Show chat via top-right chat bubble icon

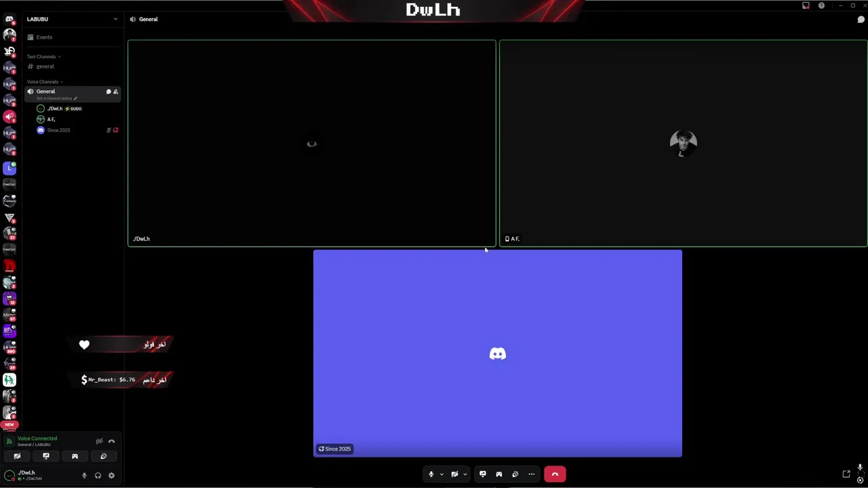(861, 19)
